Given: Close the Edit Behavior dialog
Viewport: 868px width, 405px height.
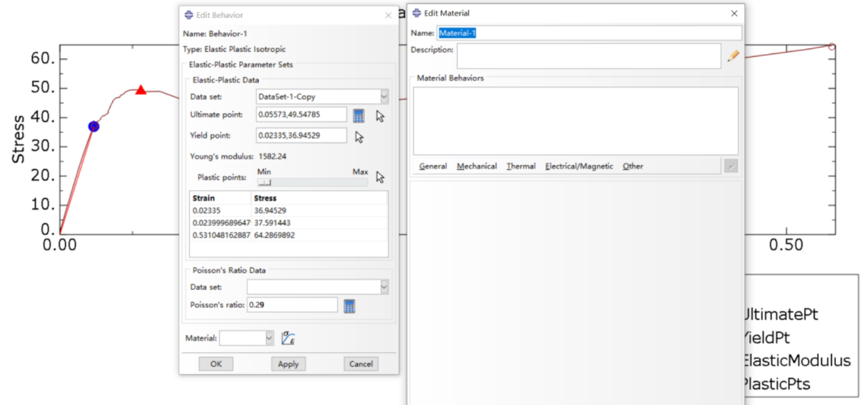Looking at the screenshot, I should 388,15.
